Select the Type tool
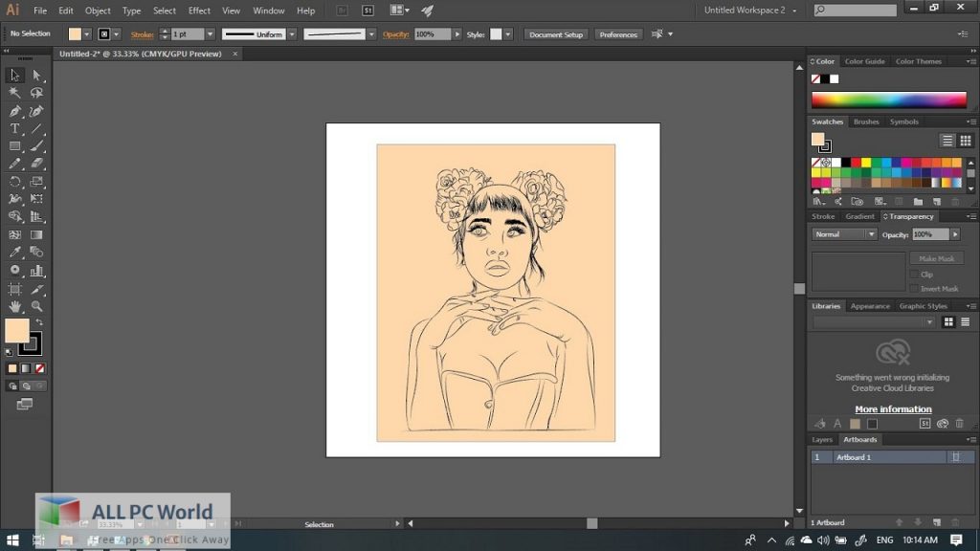980x551 pixels. pos(15,128)
